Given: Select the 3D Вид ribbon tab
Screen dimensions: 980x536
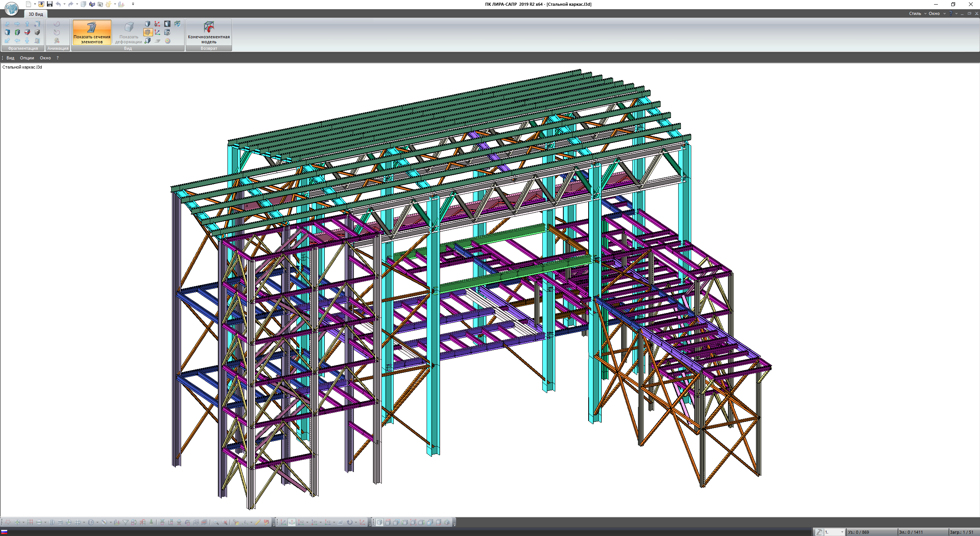Looking at the screenshot, I should (36, 14).
